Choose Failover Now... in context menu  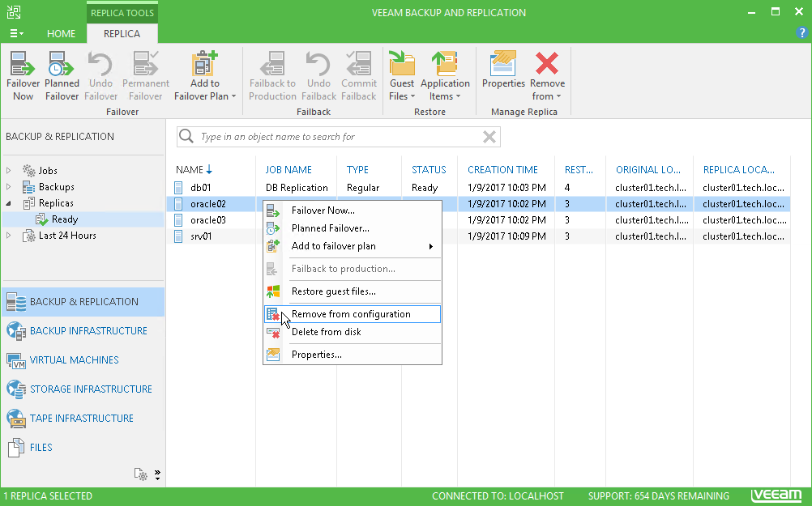pos(353,210)
